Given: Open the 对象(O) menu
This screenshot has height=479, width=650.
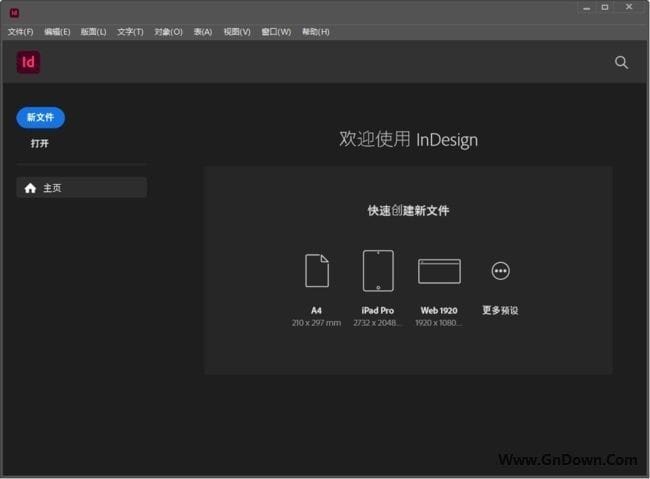Looking at the screenshot, I should point(168,32).
